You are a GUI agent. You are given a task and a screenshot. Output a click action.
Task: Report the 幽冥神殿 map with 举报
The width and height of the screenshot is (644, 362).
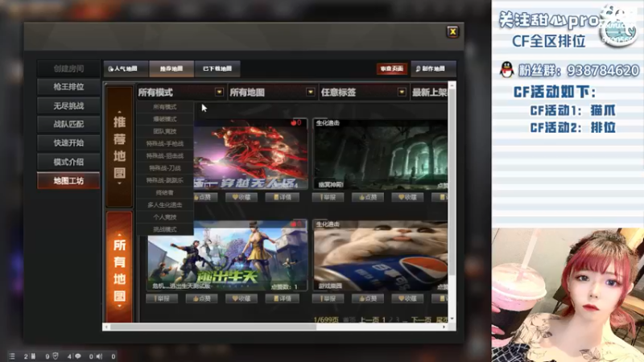pos(328,197)
